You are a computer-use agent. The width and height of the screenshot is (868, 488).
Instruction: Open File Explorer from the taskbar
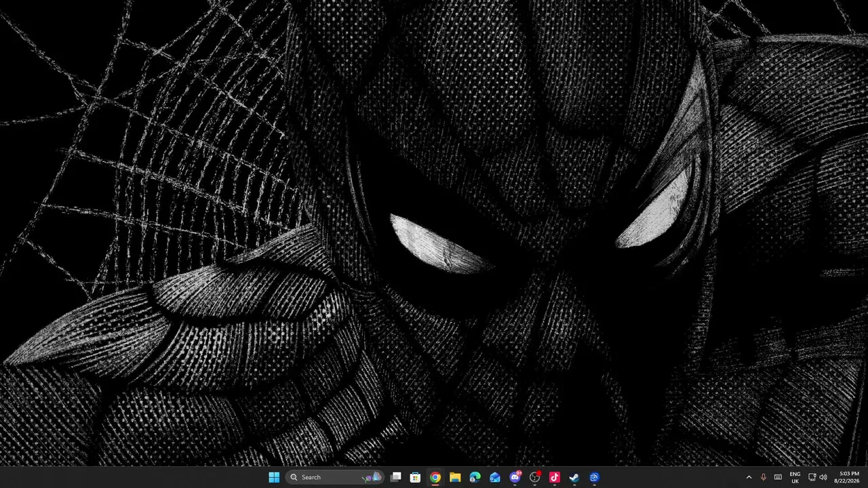455,477
